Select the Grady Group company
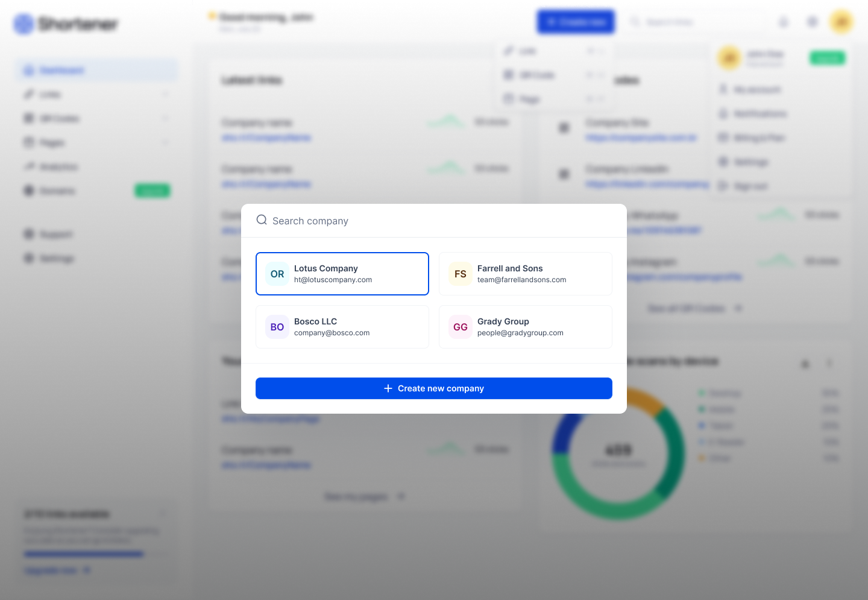This screenshot has height=600, width=868. [x=526, y=327]
